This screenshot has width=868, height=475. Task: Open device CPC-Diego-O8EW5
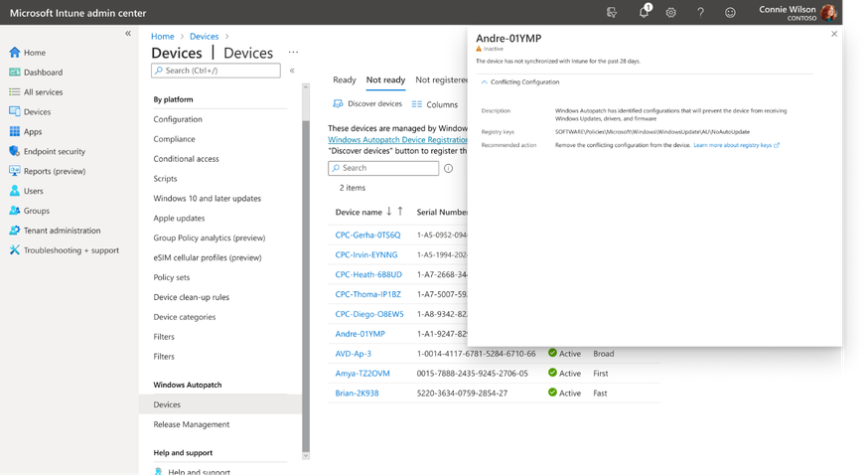pyautogui.click(x=369, y=314)
